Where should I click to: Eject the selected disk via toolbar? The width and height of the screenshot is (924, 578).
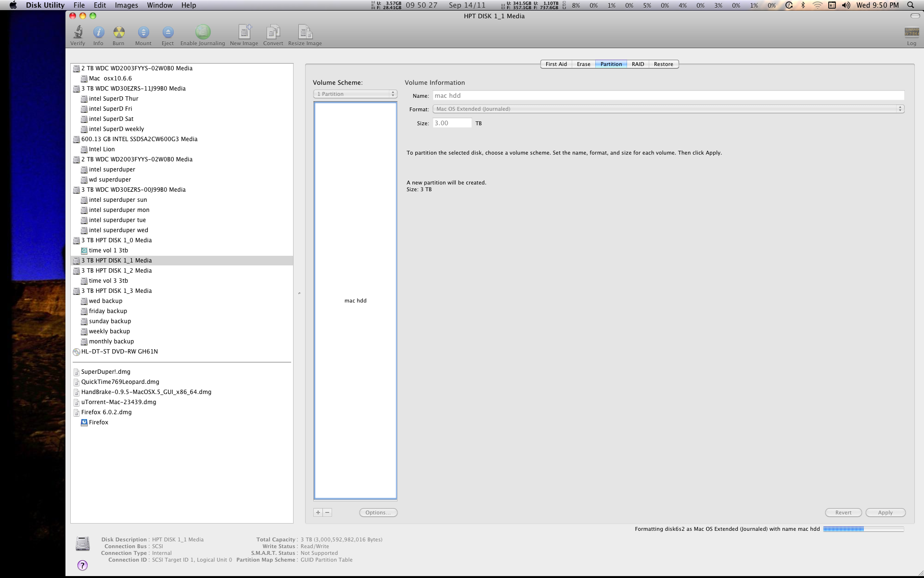coord(167,33)
